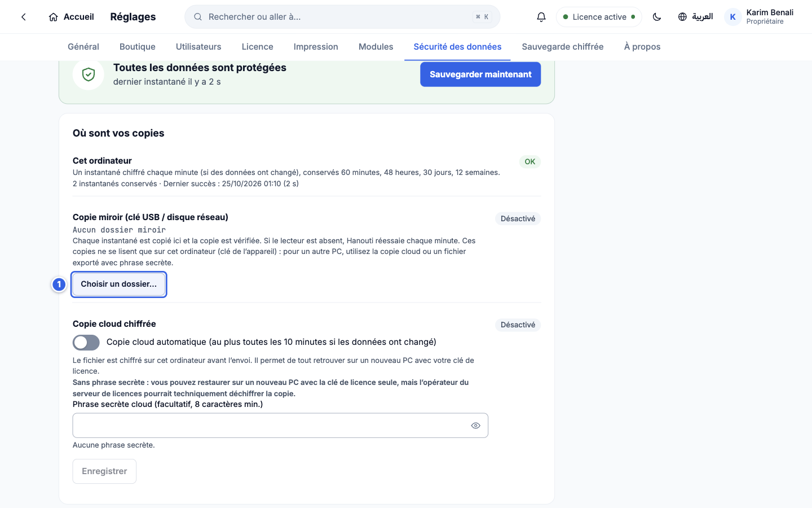Open Karim Benali profile menu
Viewport: 812px width, 508px height.
pyautogui.click(x=759, y=17)
